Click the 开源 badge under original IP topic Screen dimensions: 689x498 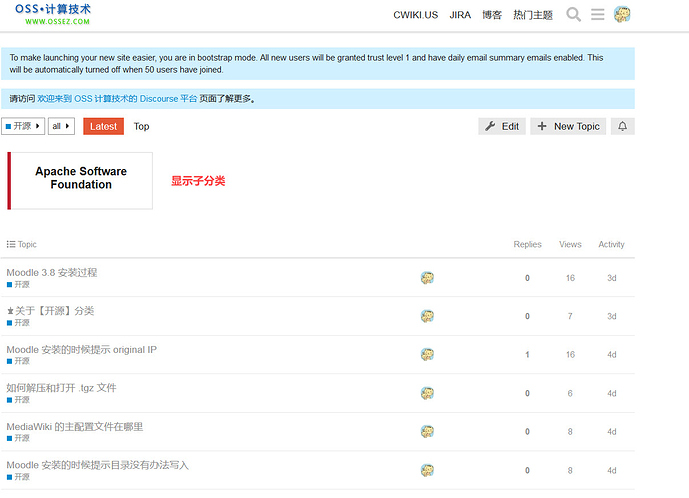tap(18, 361)
